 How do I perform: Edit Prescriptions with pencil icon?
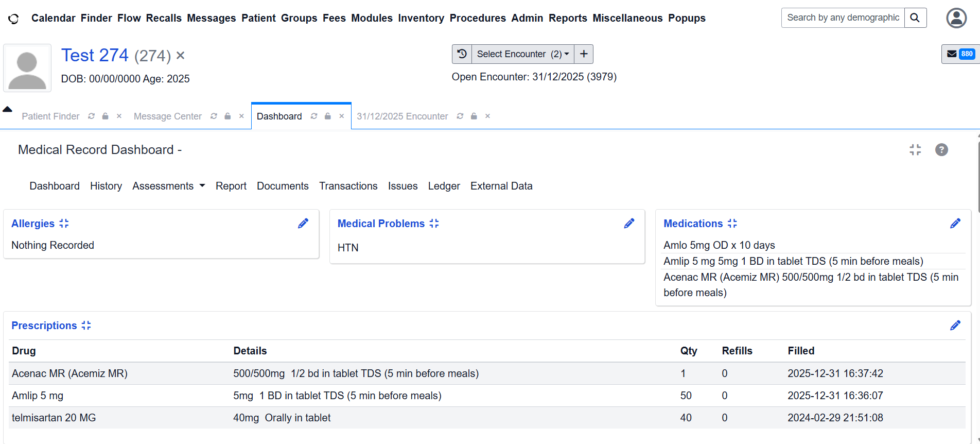click(955, 326)
